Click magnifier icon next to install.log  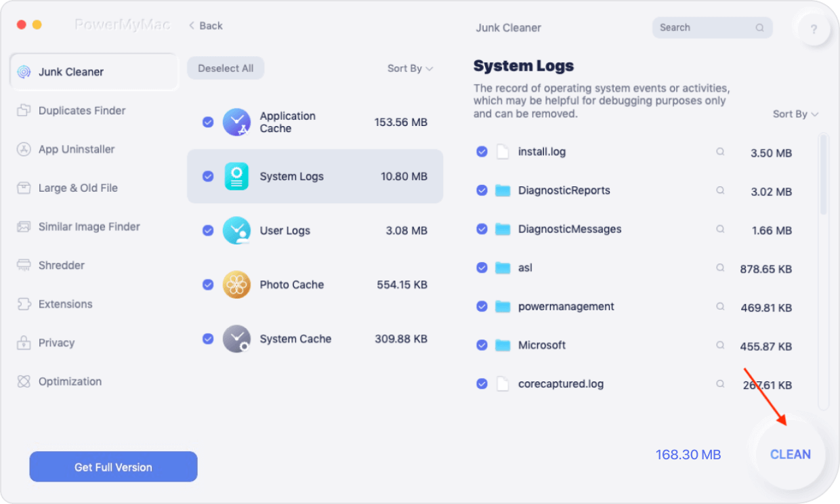pos(721,152)
